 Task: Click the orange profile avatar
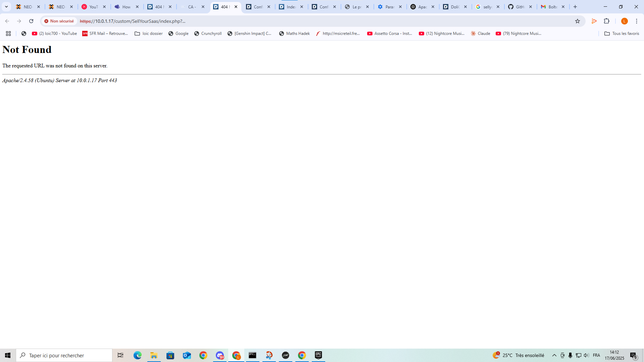coord(625,21)
